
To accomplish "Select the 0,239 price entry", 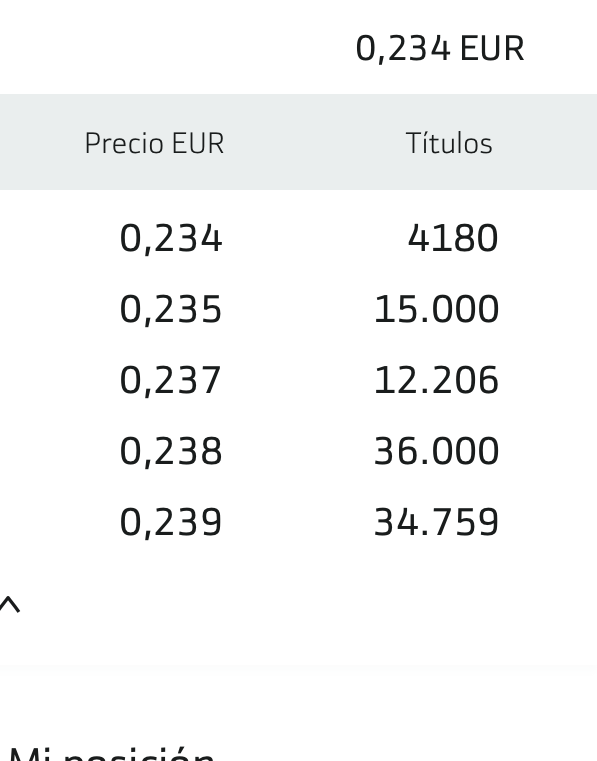I will [x=170, y=523].
